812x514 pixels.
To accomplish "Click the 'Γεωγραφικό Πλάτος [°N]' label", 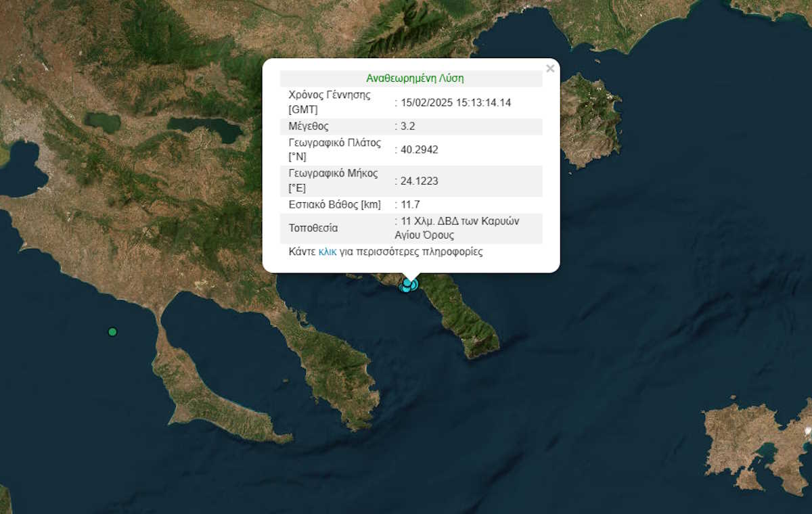I will pyautogui.click(x=334, y=149).
